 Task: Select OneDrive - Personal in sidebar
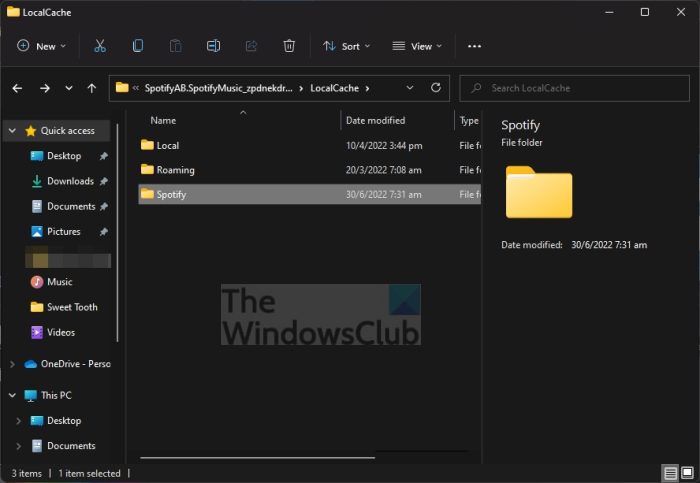75,364
